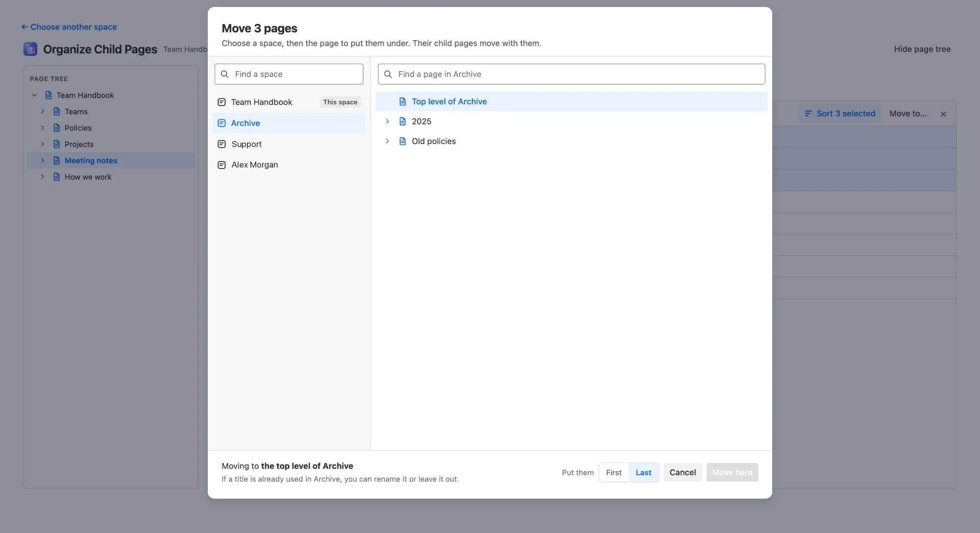This screenshot has height=533, width=980.
Task: Click the Organize Child Pages app icon
Action: [30, 49]
